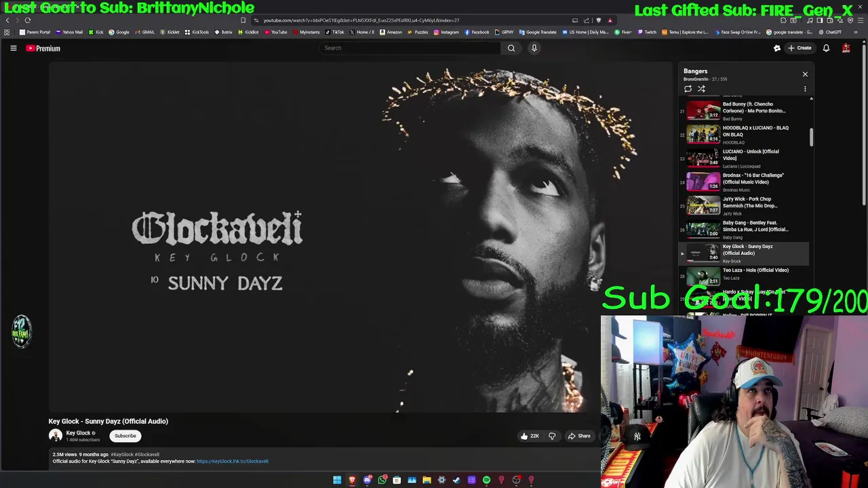
Task: Open Kick bookmark
Action: [96, 32]
